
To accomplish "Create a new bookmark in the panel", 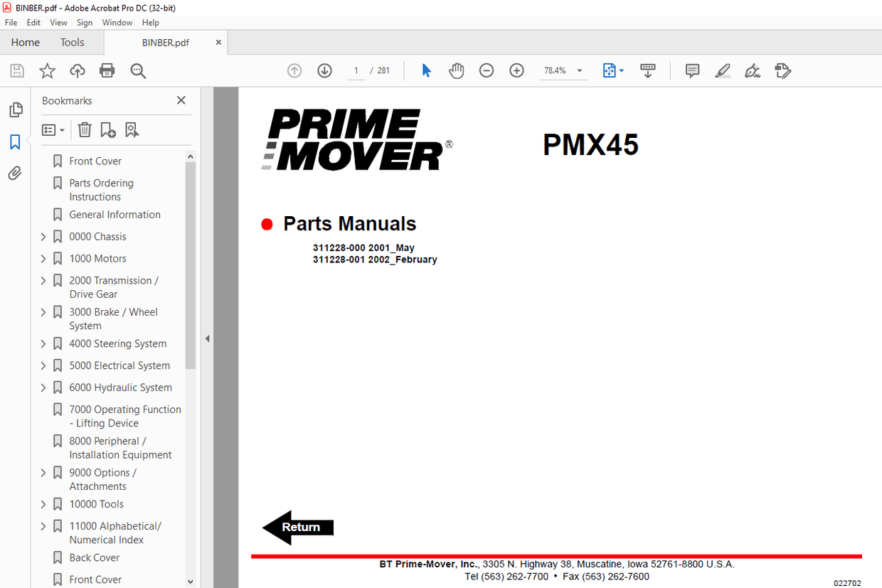I will point(107,129).
